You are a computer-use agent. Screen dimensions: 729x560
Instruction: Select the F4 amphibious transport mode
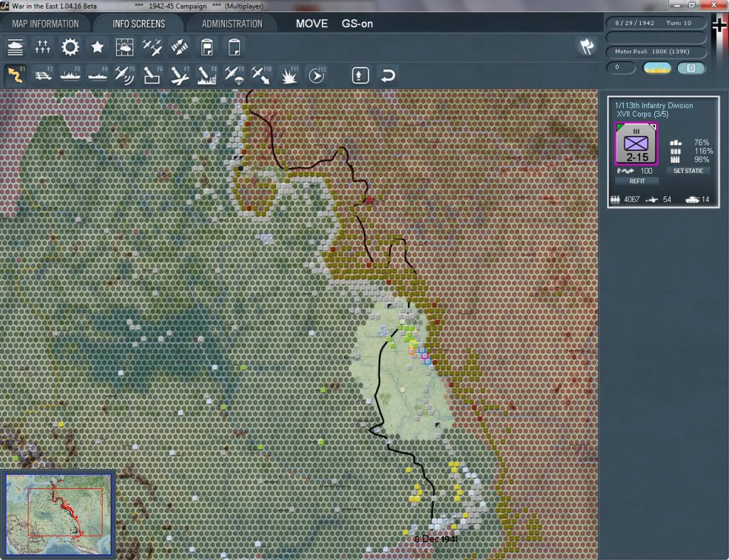(x=97, y=75)
